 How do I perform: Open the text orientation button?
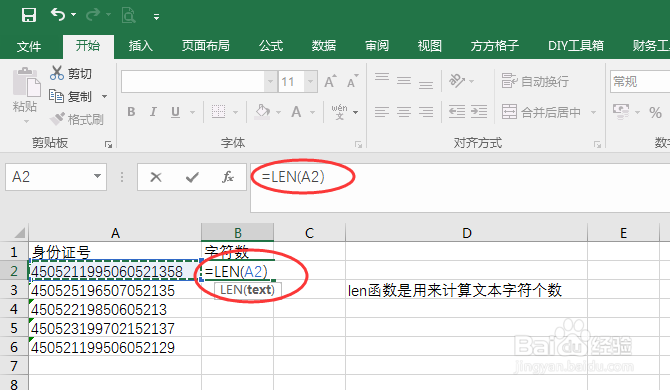click(457, 80)
